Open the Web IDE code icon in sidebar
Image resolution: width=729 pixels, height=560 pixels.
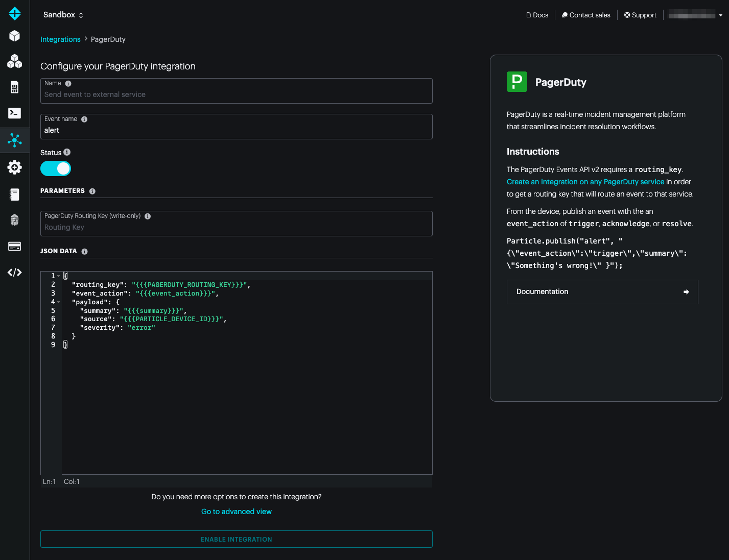tap(15, 273)
